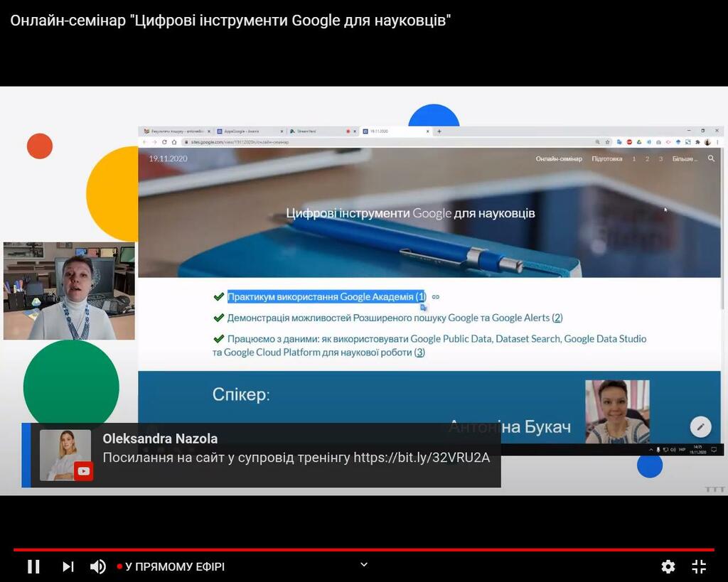Open Більше menu in site navigation
728x582 pixels.
pos(685,158)
